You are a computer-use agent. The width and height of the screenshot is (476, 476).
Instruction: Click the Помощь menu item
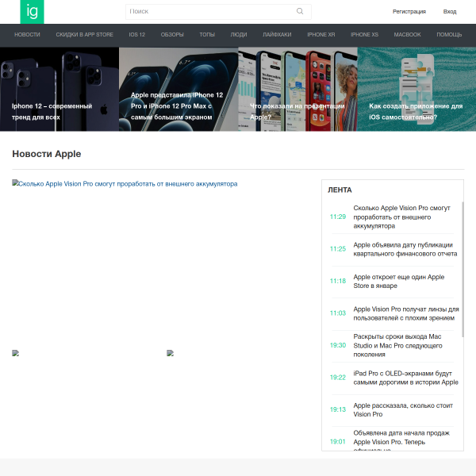(449, 35)
